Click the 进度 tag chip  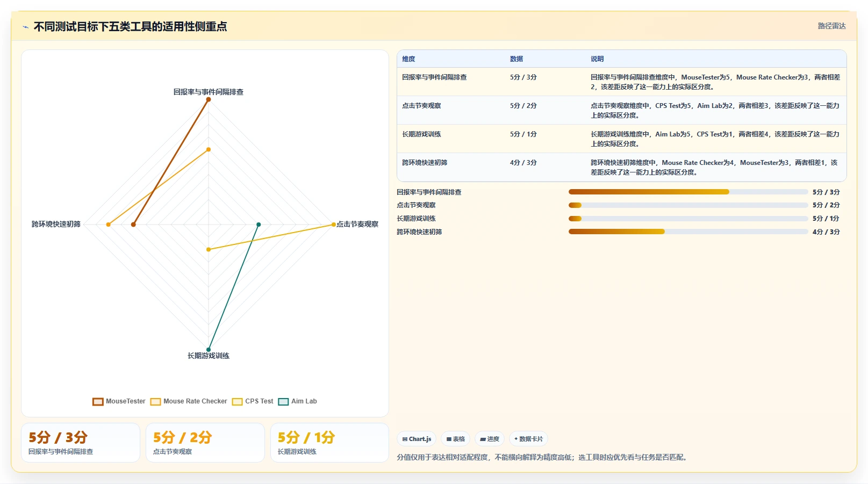(x=490, y=439)
